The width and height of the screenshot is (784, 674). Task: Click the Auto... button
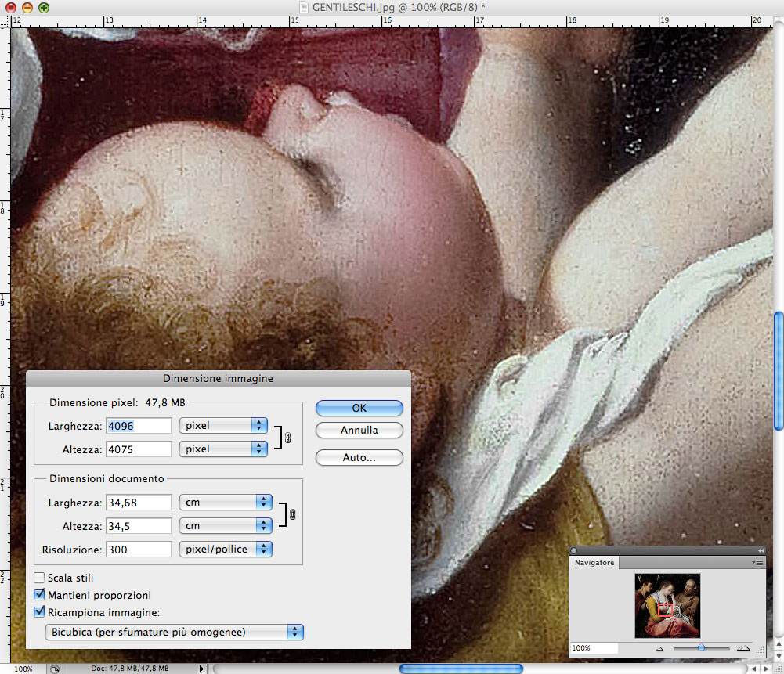pyautogui.click(x=359, y=458)
